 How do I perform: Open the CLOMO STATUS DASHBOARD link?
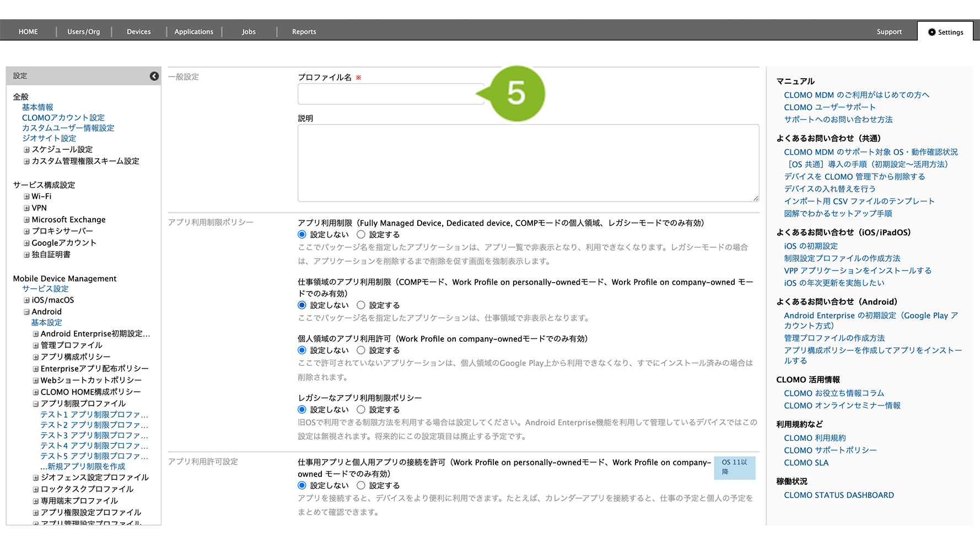838,495
